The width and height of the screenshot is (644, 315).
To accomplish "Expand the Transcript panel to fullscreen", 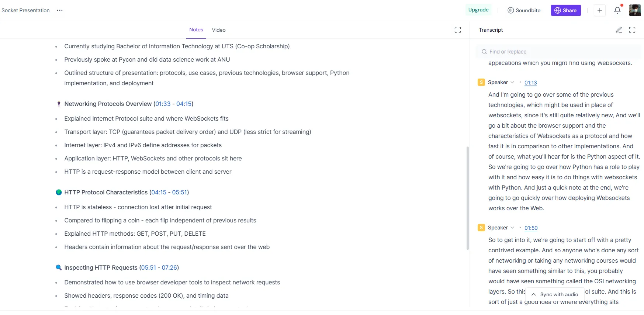I will (x=632, y=30).
